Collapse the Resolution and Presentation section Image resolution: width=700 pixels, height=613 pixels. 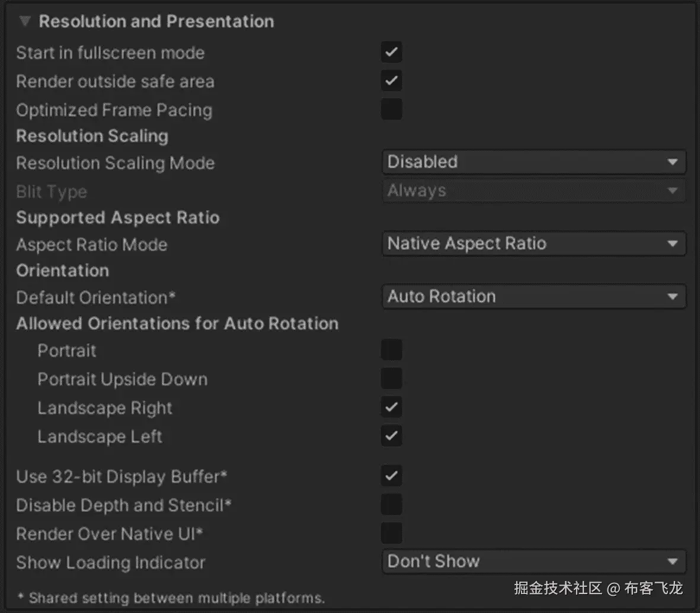24,21
